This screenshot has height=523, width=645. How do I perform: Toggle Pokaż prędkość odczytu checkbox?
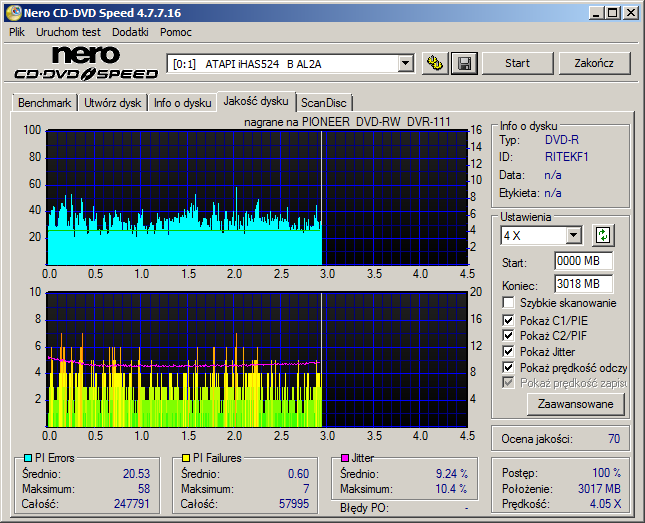tap(508, 367)
